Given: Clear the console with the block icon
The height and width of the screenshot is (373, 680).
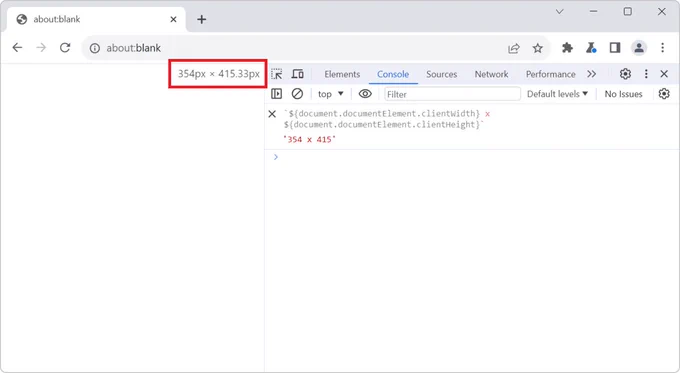Looking at the screenshot, I should (297, 94).
